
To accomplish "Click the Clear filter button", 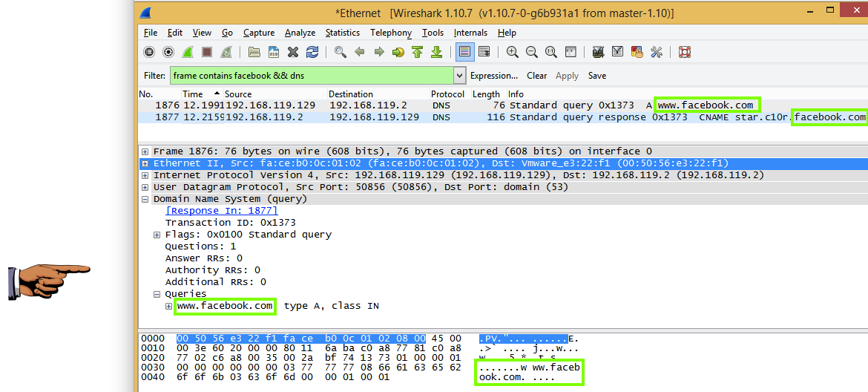I will click(x=536, y=76).
